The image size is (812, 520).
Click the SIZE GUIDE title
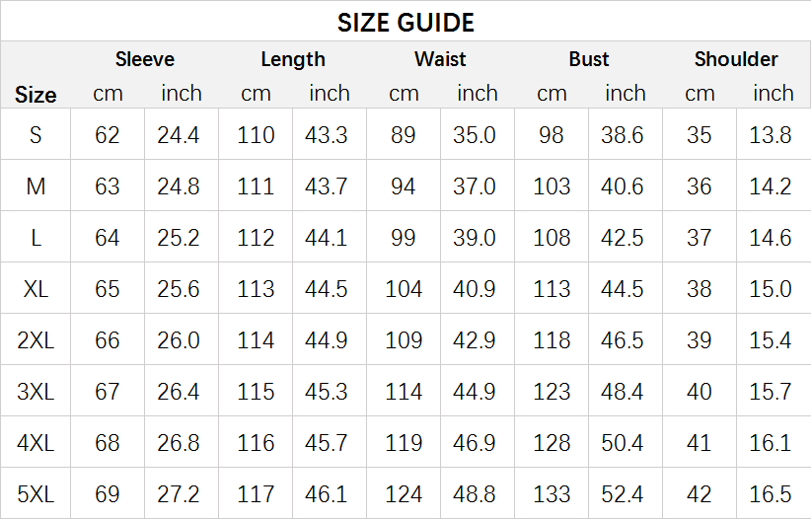(x=406, y=22)
